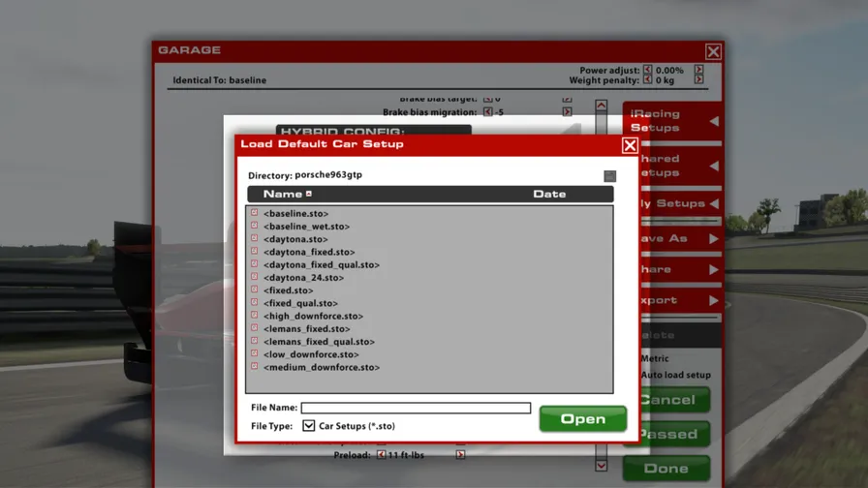This screenshot has width=868, height=488.
Task: Decrease Brake bias migration with left arrow
Action: click(x=487, y=111)
